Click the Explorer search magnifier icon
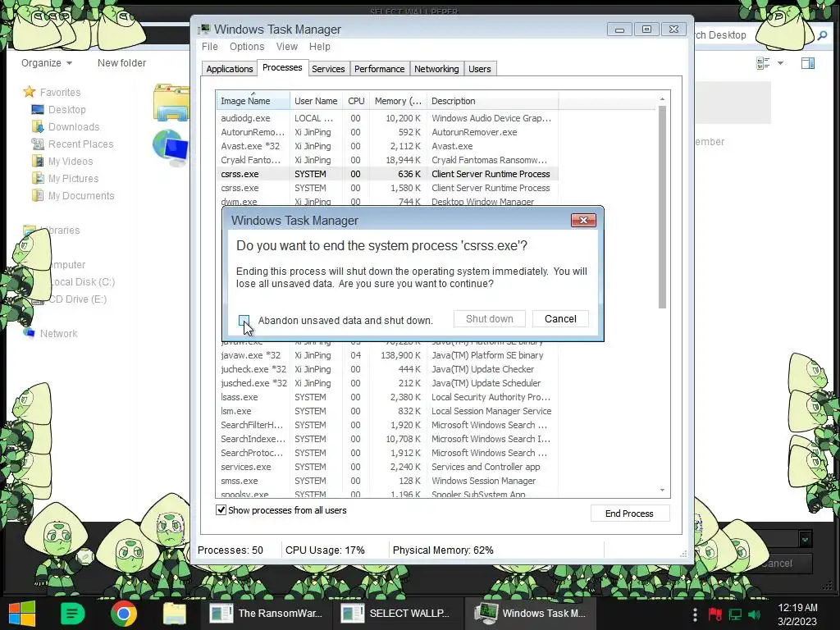 point(822,35)
